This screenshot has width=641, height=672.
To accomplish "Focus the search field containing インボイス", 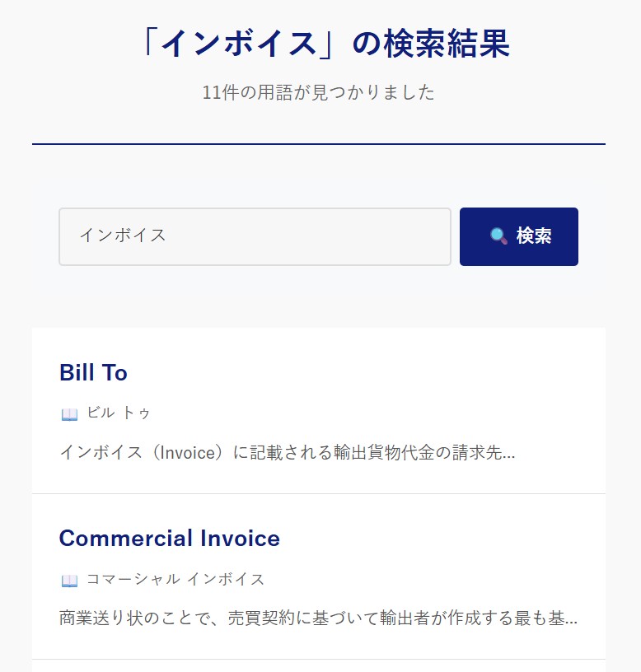I will 255,236.
